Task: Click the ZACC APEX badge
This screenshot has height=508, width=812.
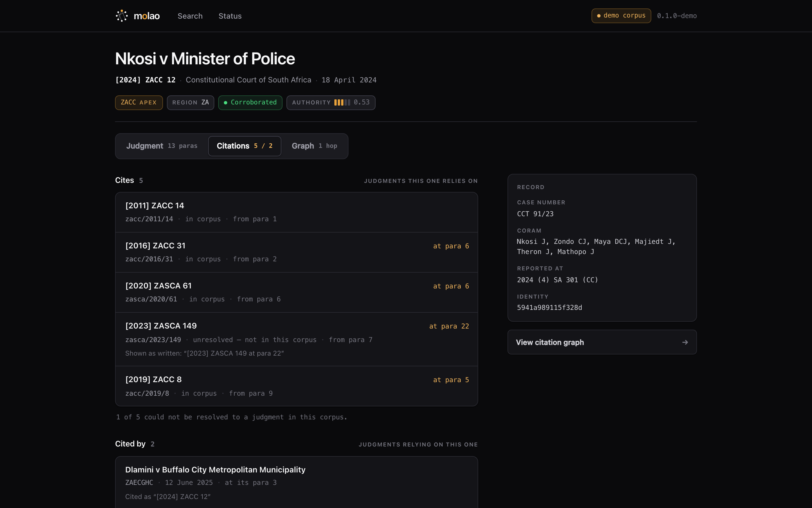Action: 139,102
